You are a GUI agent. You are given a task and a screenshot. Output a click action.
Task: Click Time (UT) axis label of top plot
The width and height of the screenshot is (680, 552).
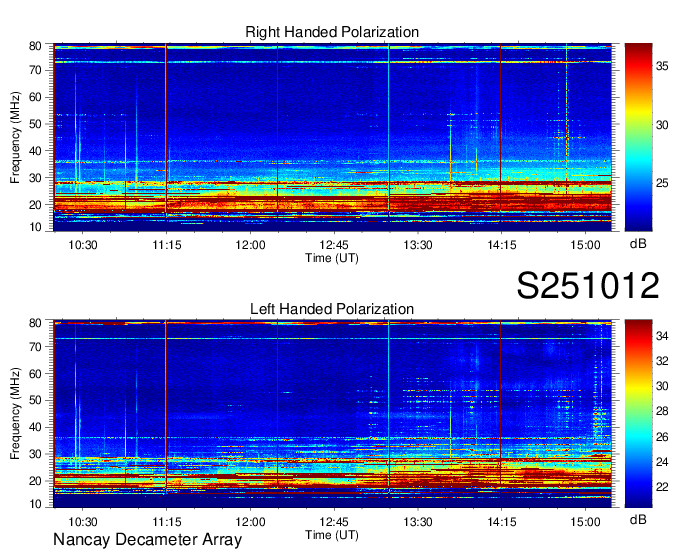click(332, 257)
